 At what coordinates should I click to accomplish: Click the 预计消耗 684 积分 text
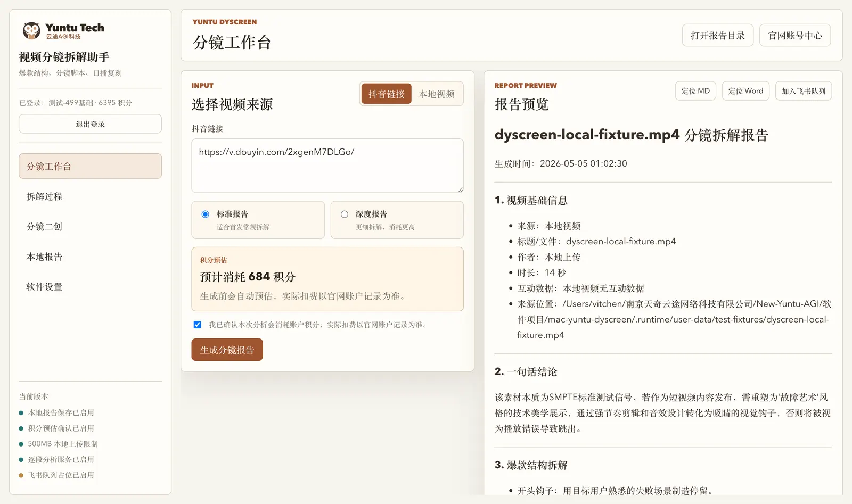[248, 277]
